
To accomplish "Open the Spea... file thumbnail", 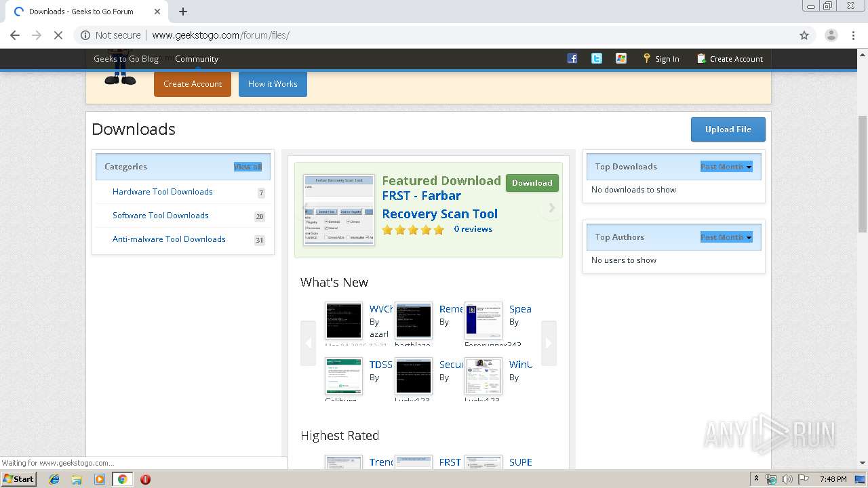I will click(x=484, y=321).
